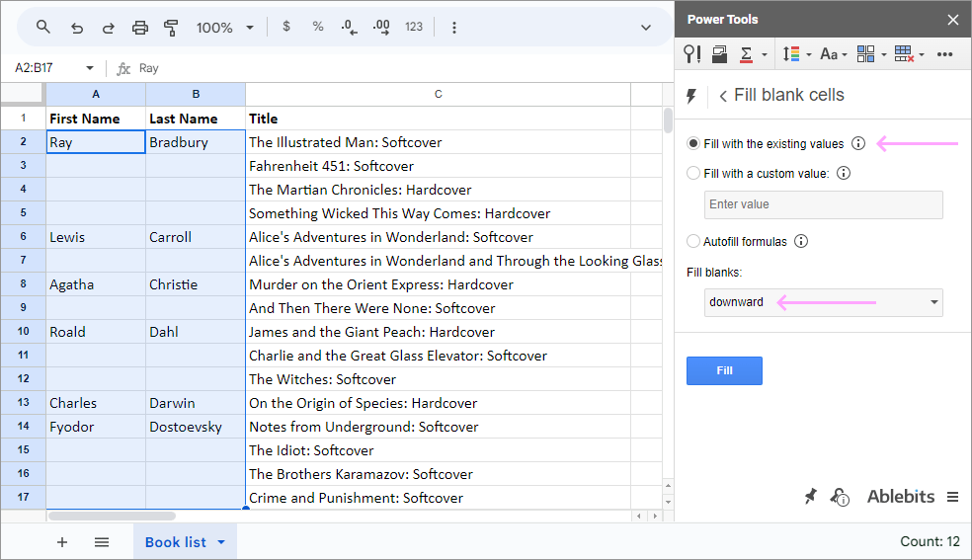Click the vertical scrollbar thumb

[668, 120]
